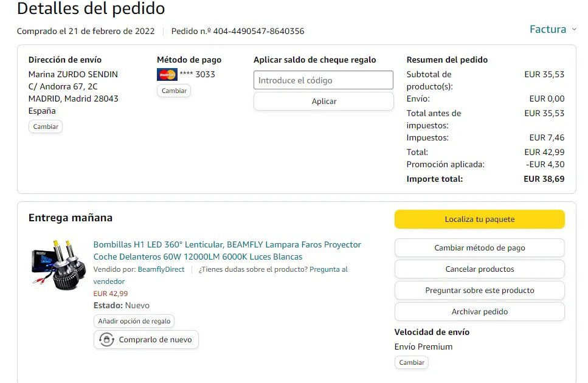
Task: Click the Mastercard payment card icon
Action: [x=167, y=75]
